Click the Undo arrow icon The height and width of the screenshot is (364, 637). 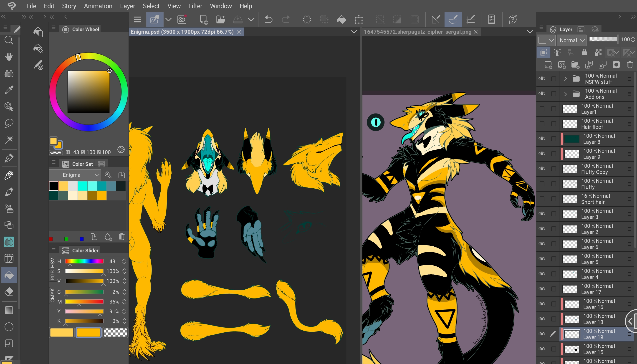pos(268,20)
